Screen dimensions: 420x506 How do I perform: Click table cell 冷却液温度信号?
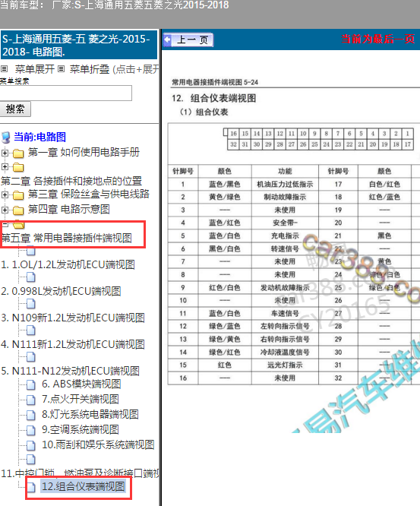(x=285, y=352)
